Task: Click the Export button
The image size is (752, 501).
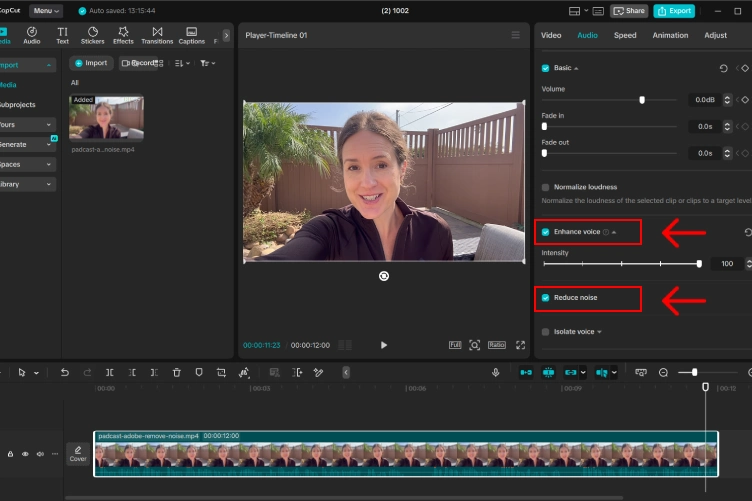Action: [674, 11]
